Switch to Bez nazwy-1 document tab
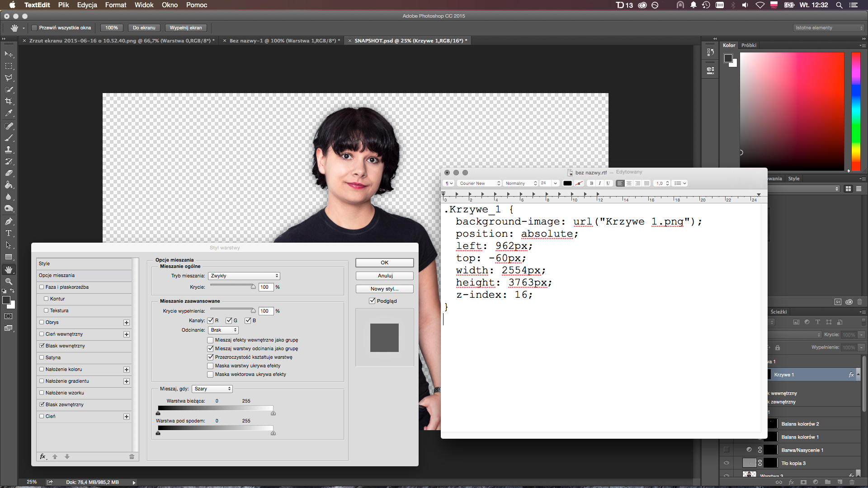The height and width of the screenshot is (488, 868). pyautogui.click(x=284, y=41)
